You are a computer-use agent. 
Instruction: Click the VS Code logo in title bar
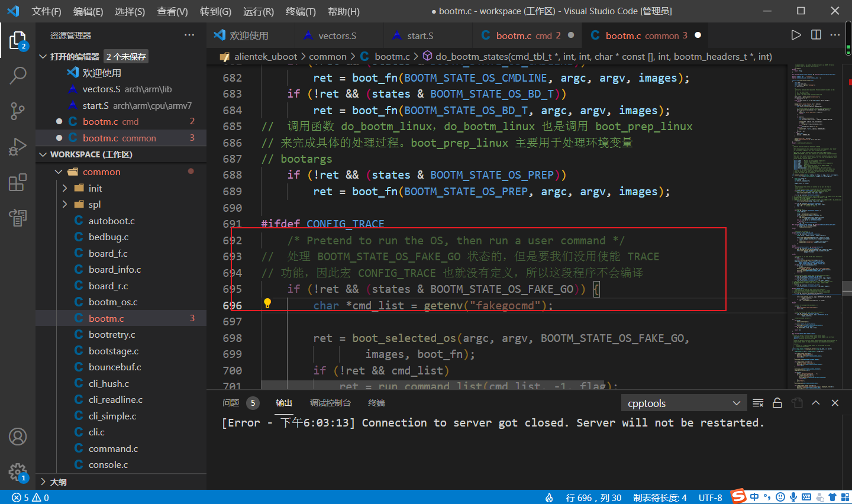pos(13,11)
